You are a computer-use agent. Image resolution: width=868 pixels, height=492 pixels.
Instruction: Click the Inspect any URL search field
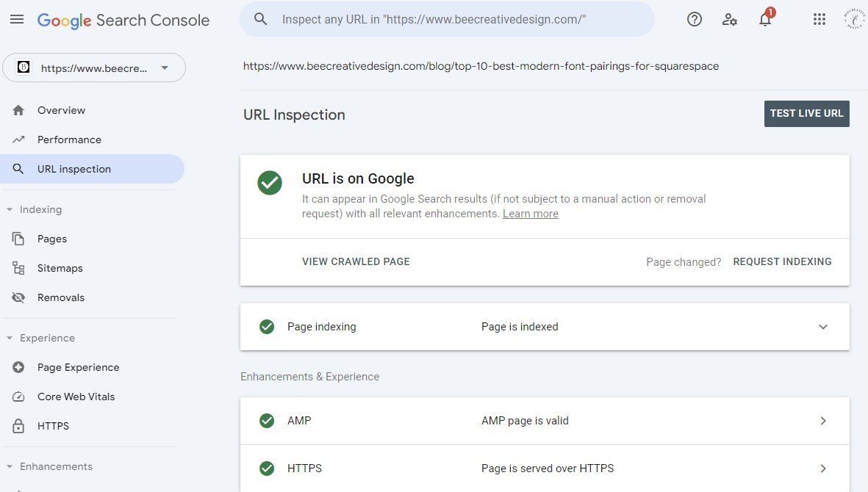coord(448,19)
